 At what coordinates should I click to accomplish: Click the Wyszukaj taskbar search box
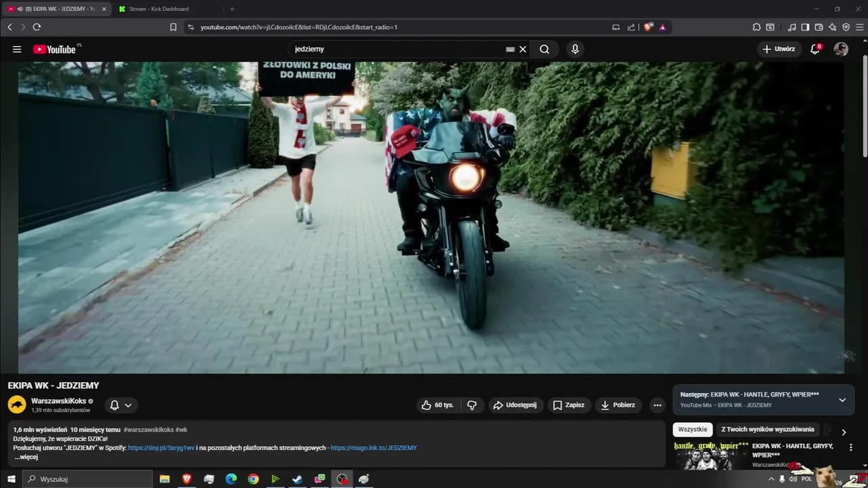87,479
